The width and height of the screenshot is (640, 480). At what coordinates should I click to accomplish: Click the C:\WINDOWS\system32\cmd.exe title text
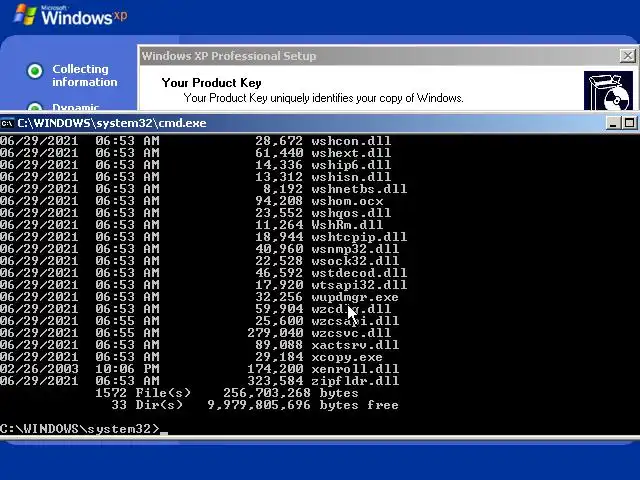[x=112, y=123]
